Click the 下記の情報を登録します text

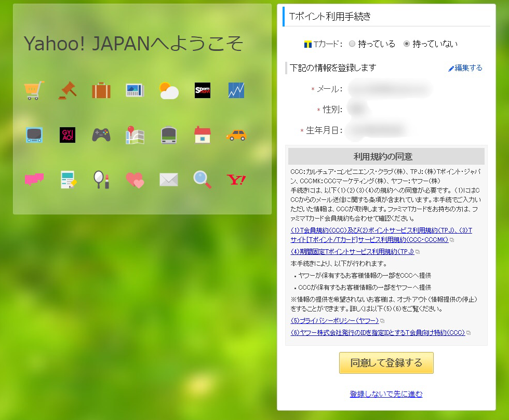(333, 68)
